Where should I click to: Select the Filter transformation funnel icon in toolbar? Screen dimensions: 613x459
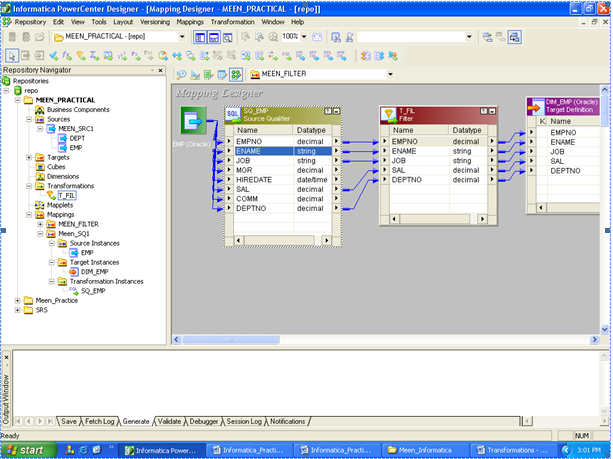[x=81, y=56]
